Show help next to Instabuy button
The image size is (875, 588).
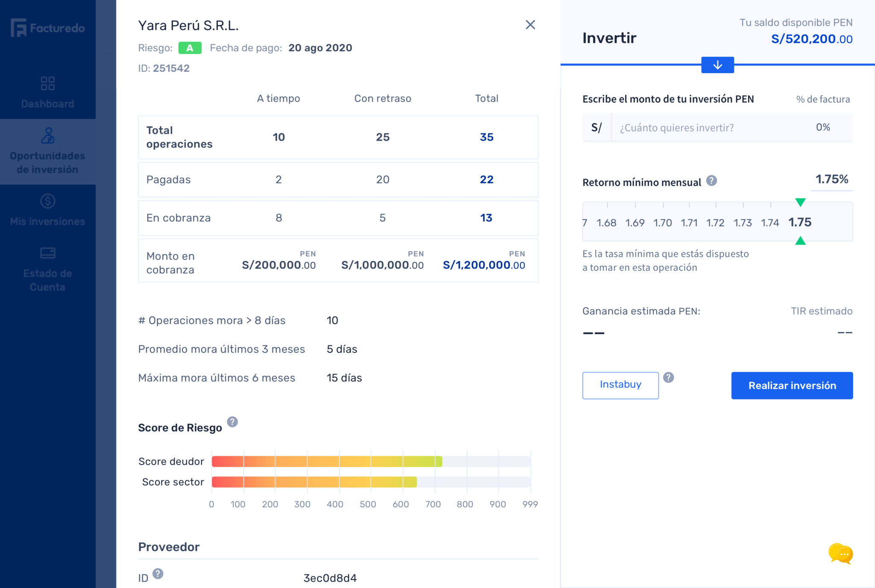[669, 377]
